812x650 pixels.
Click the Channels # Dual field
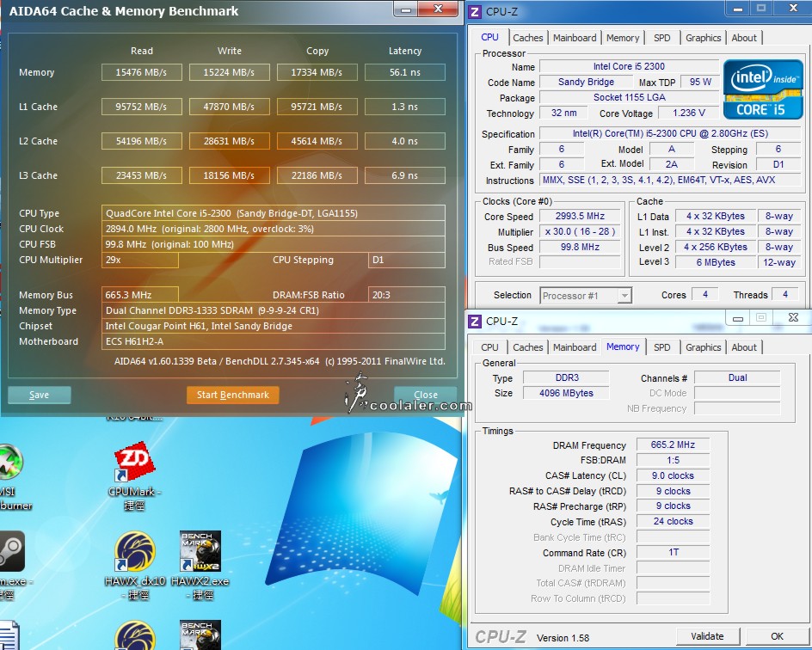pos(737,377)
